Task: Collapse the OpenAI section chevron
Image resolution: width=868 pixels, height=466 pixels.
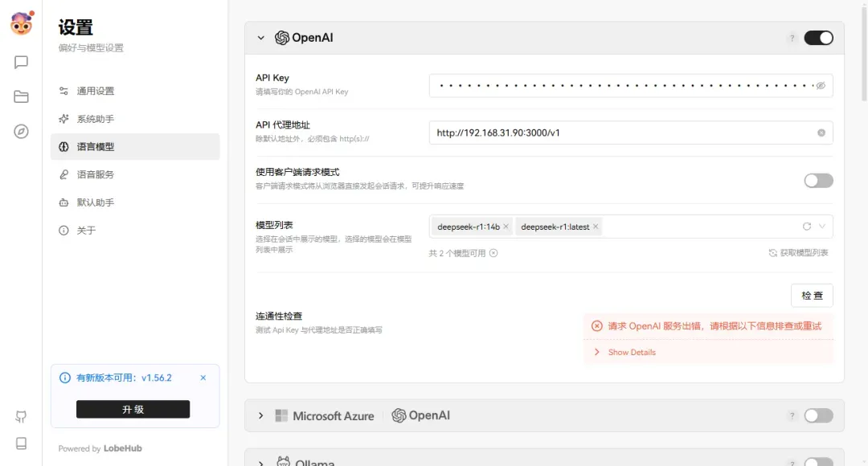Action: pyautogui.click(x=260, y=37)
